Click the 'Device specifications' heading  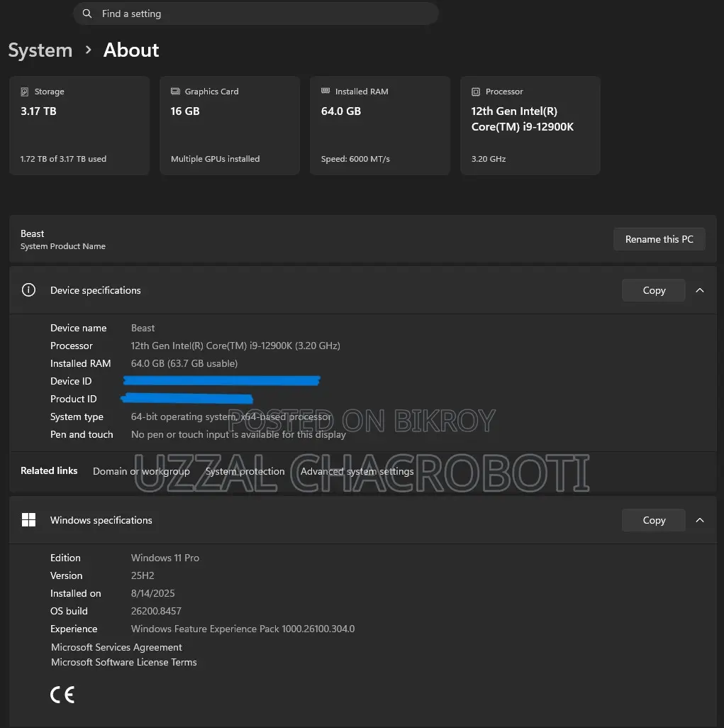(x=96, y=290)
